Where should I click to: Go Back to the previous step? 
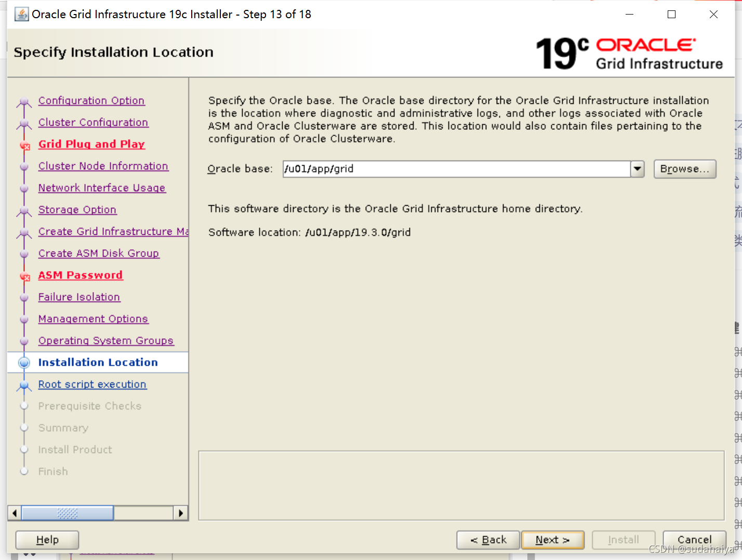click(488, 540)
